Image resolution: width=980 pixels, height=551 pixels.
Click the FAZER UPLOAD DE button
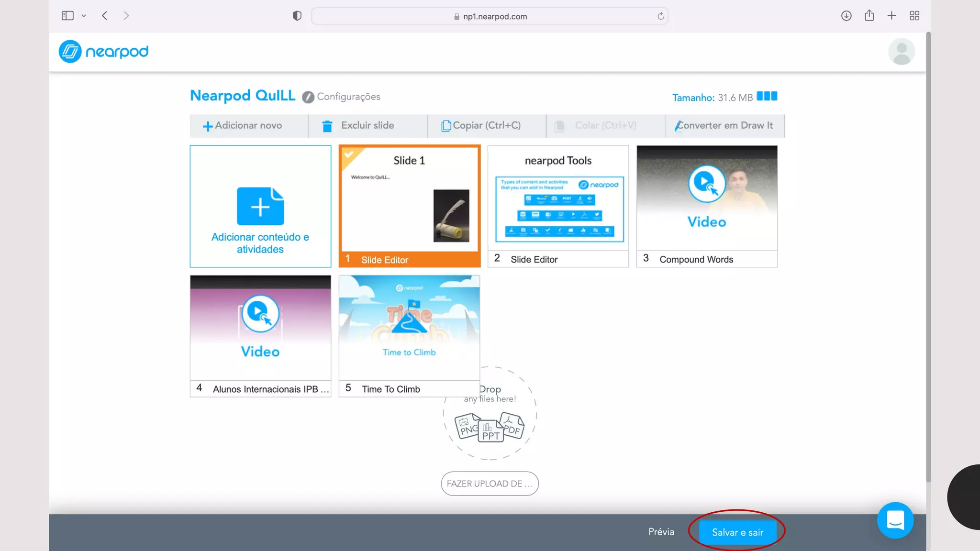tap(490, 484)
